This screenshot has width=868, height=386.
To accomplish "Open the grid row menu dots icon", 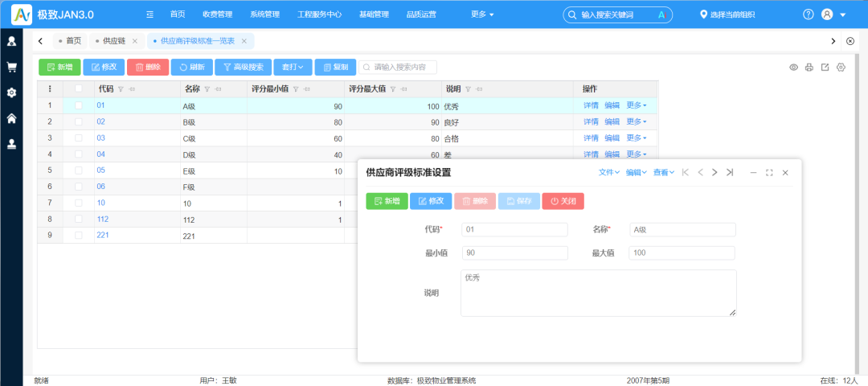I will [x=51, y=88].
